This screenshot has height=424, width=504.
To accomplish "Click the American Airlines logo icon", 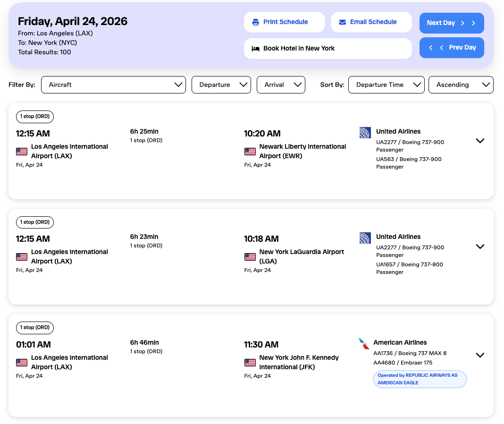I will coord(364,344).
